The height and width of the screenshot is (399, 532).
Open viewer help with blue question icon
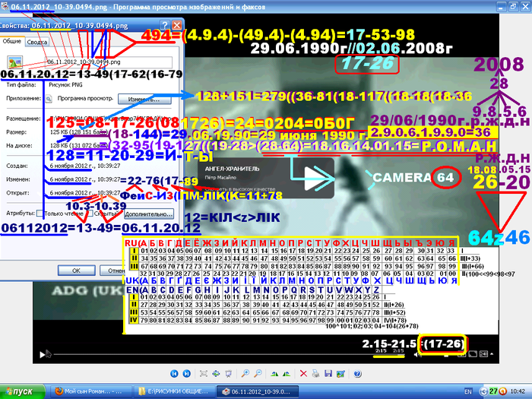click(x=357, y=374)
